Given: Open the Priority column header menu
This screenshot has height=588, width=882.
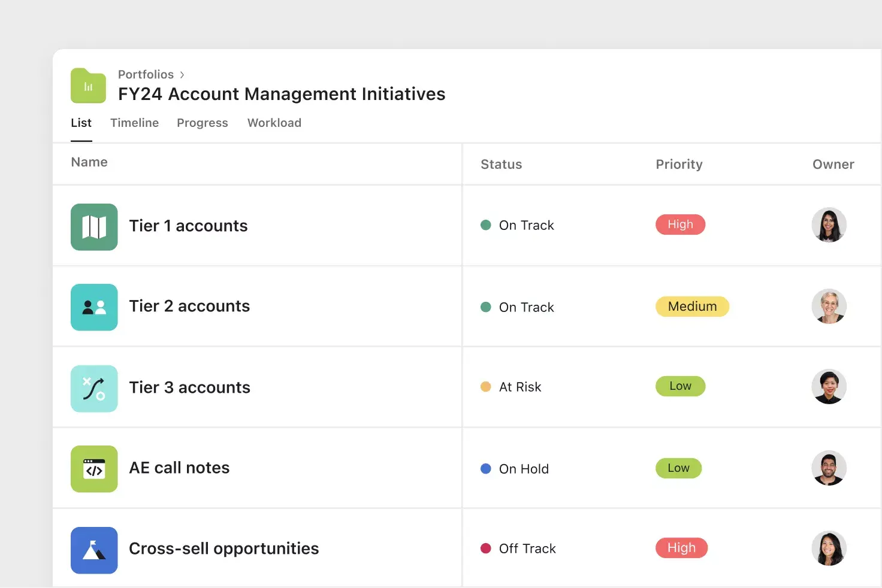Looking at the screenshot, I should coord(679,164).
